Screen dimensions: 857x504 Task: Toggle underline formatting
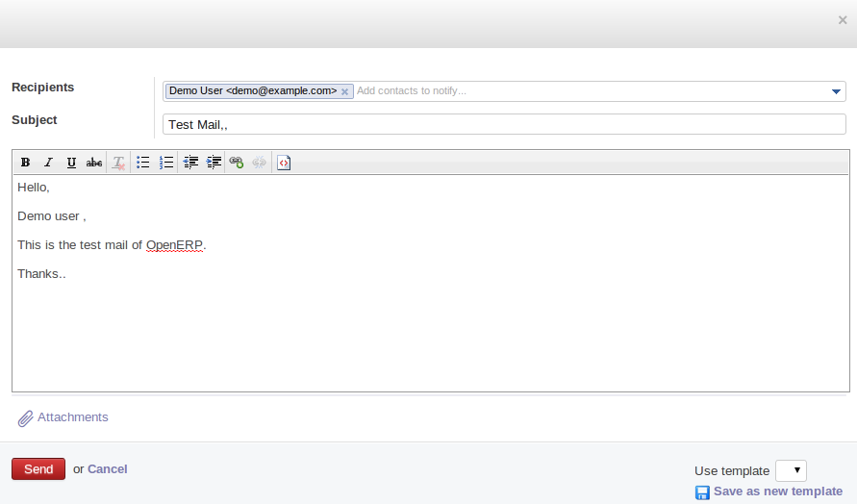tap(71, 163)
